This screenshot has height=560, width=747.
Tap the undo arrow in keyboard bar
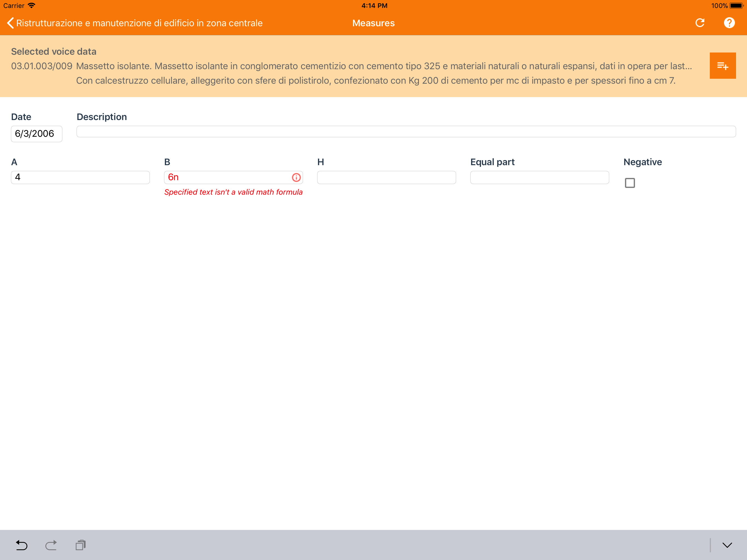tap(22, 545)
